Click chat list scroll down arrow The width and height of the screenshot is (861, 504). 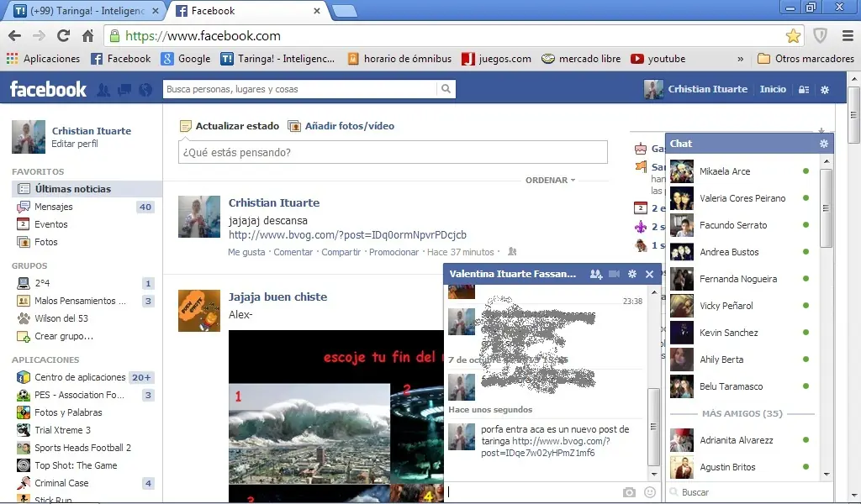[827, 475]
